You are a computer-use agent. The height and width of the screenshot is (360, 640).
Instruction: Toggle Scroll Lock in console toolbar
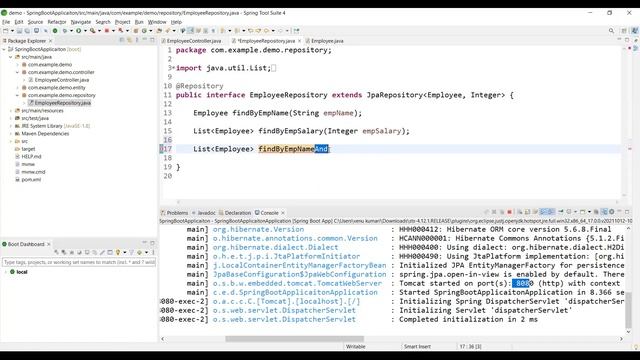[527, 212]
